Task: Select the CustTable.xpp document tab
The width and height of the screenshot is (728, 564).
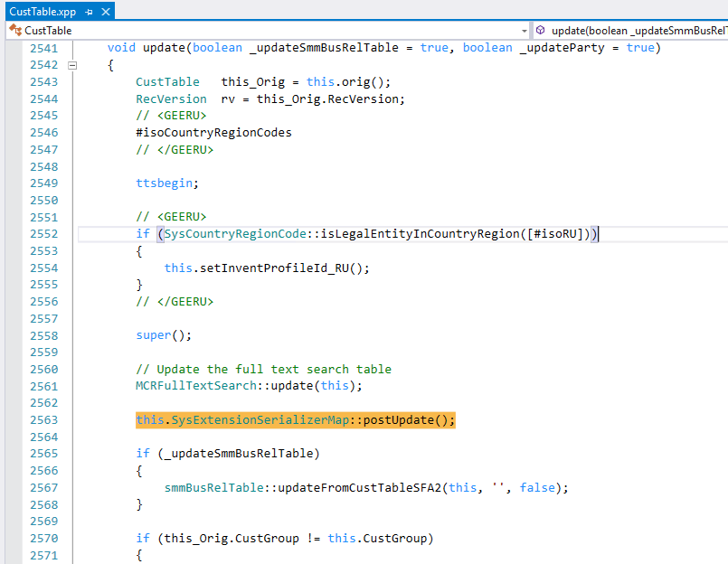Action: click(x=43, y=12)
